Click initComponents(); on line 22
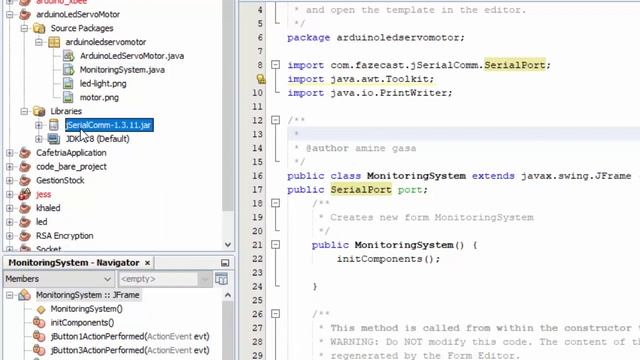Screen dimensions: 640x360 pyautogui.click(x=388, y=259)
